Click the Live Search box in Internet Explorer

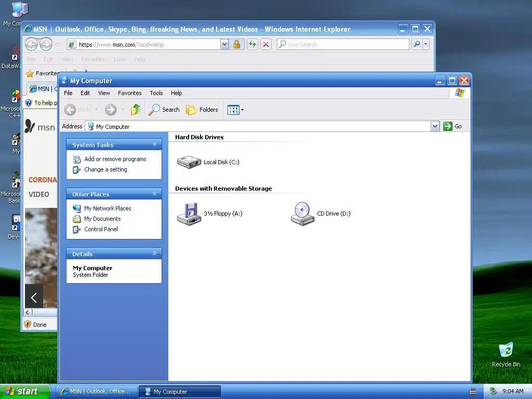[x=343, y=45]
